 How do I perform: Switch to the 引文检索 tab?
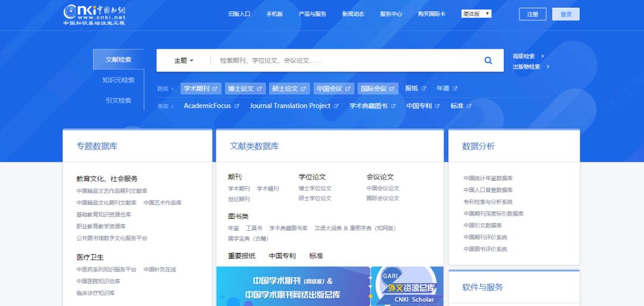coord(118,100)
